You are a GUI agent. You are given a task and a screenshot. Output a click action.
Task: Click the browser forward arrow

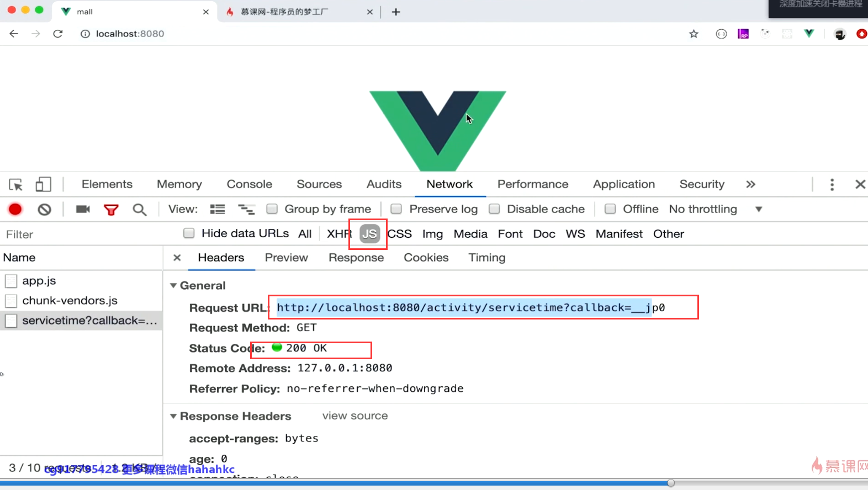36,34
